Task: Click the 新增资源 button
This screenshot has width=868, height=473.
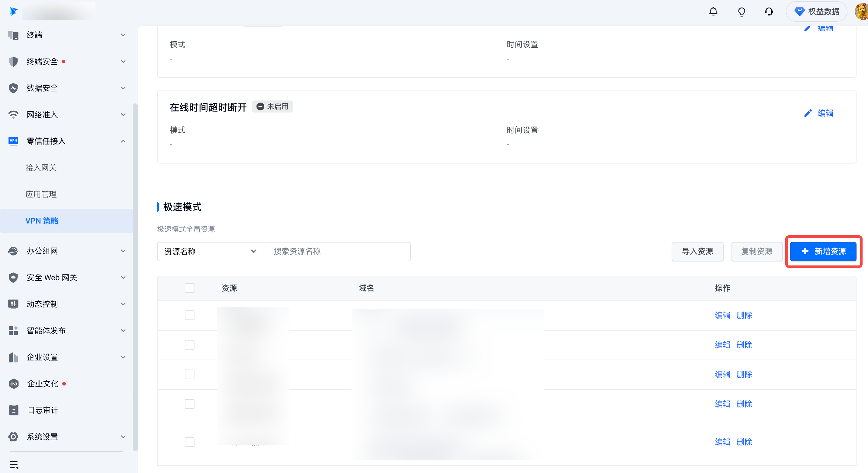Action: pyautogui.click(x=823, y=252)
